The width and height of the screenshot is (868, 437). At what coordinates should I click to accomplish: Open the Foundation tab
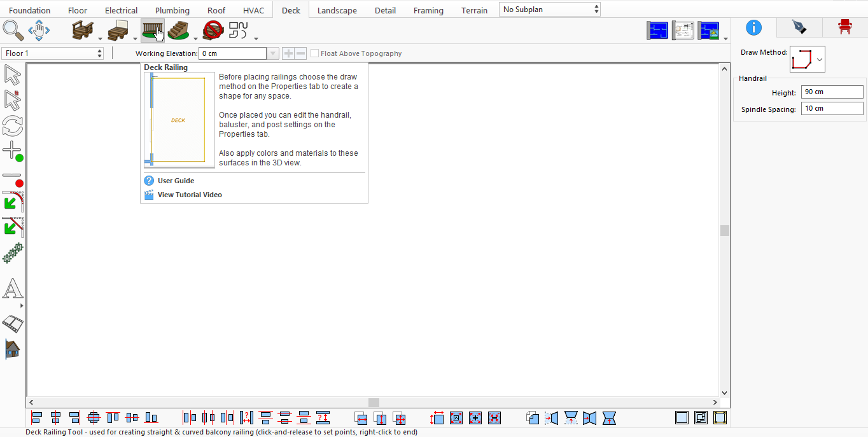pyautogui.click(x=30, y=10)
